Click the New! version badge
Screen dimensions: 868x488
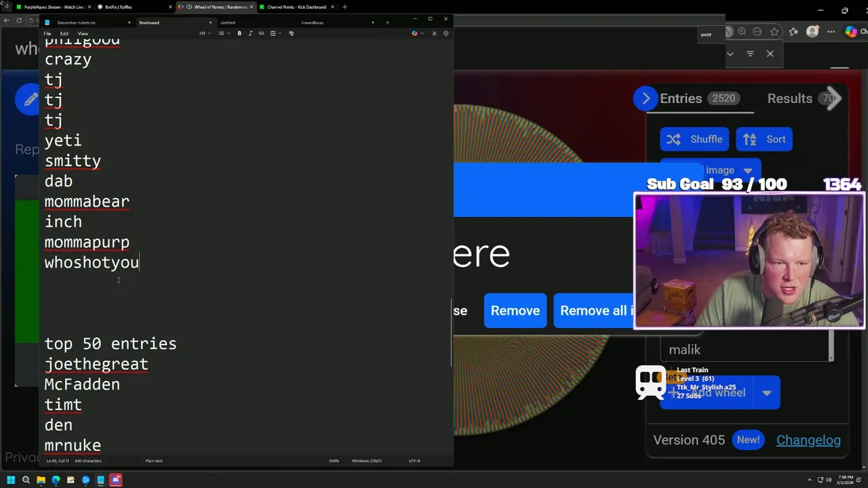(x=748, y=440)
